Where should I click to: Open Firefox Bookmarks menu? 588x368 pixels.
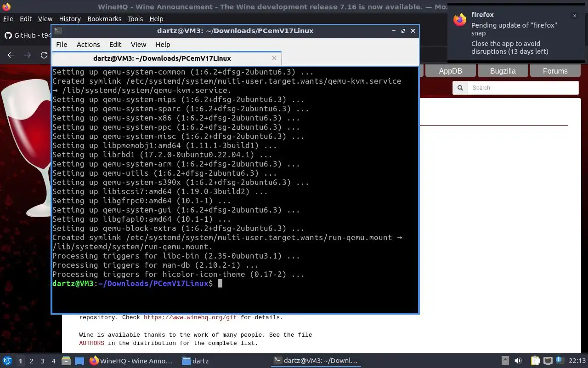(x=104, y=19)
